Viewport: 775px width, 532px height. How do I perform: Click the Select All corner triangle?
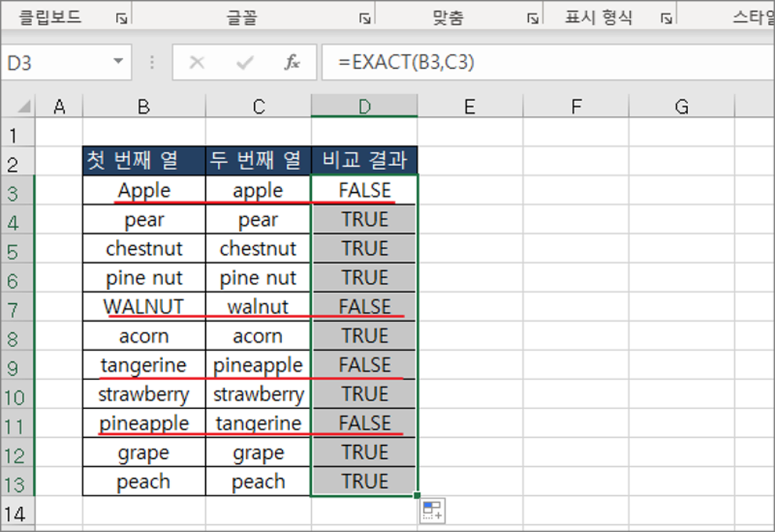pos(24,107)
